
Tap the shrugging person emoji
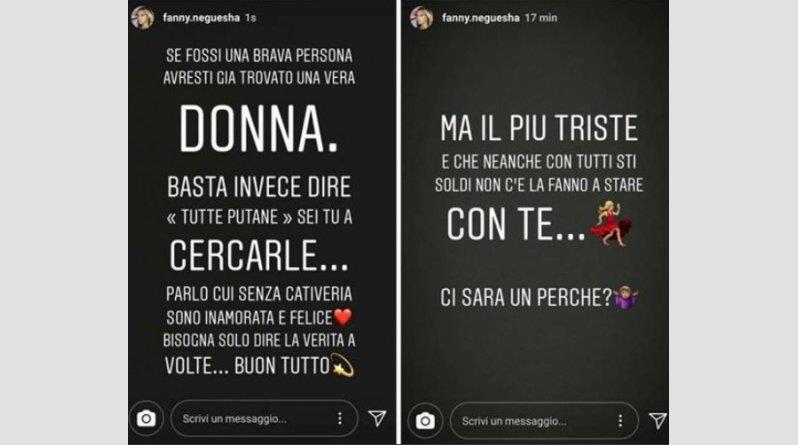coord(625,297)
